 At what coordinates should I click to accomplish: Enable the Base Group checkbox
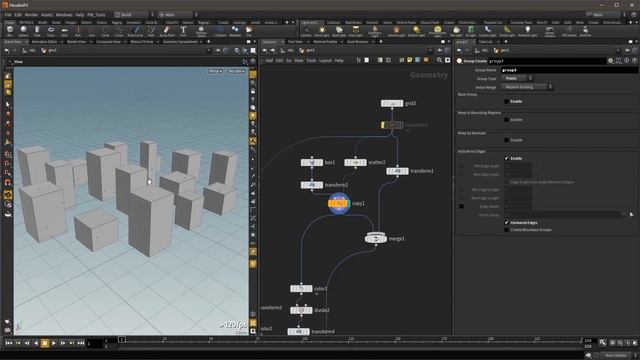pyautogui.click(x=507, y=101)
